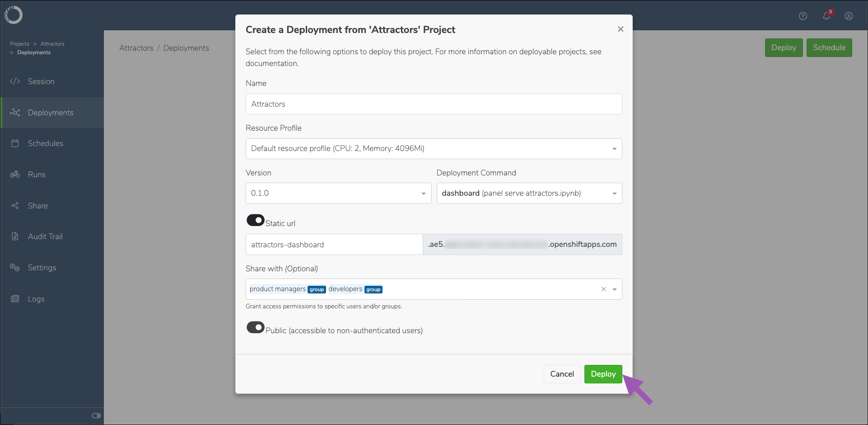Image resolution: width=868 pixels, height=425 pixels.
Task: Click the Settings gears icon
Action: click(15, 268)
